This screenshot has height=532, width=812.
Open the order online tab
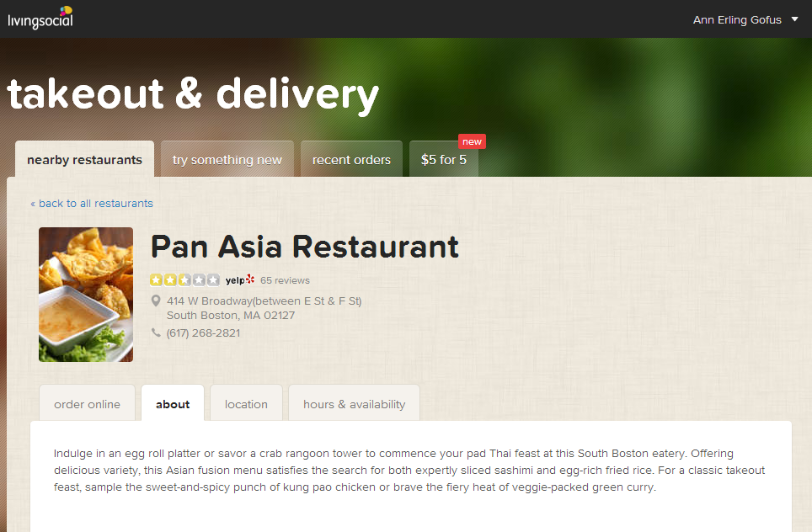87,404
